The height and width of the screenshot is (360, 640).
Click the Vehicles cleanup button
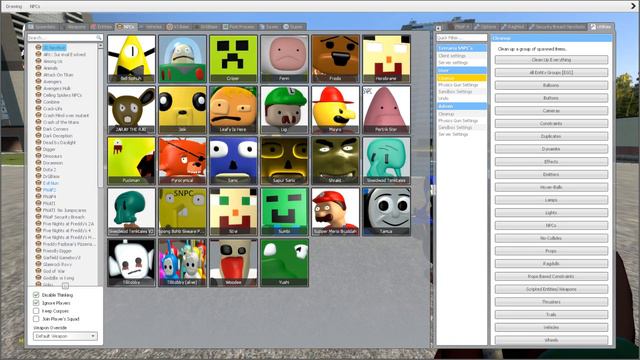click(551, 327)
